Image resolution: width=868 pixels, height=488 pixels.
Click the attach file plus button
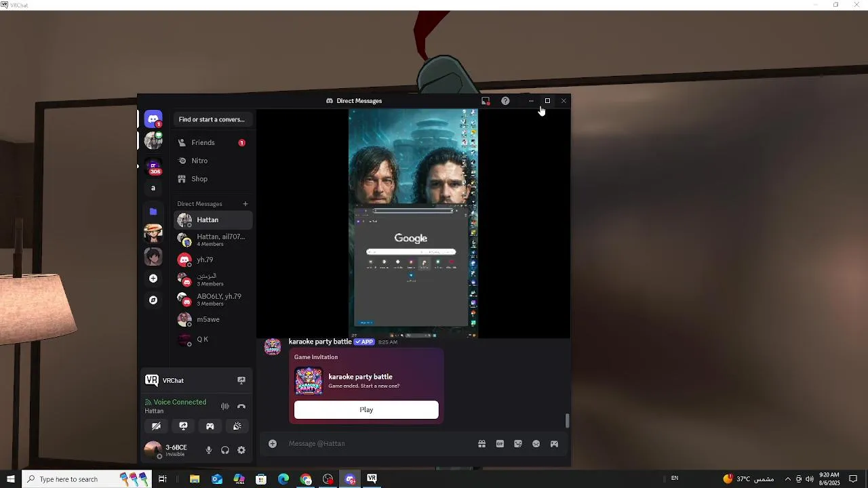pos(273,444)
